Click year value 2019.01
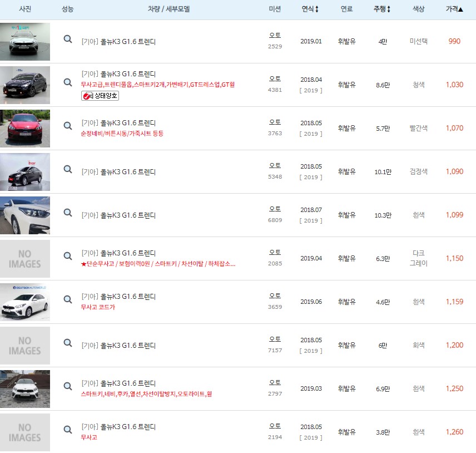This screenshot has height=453, width=476. 311,41
